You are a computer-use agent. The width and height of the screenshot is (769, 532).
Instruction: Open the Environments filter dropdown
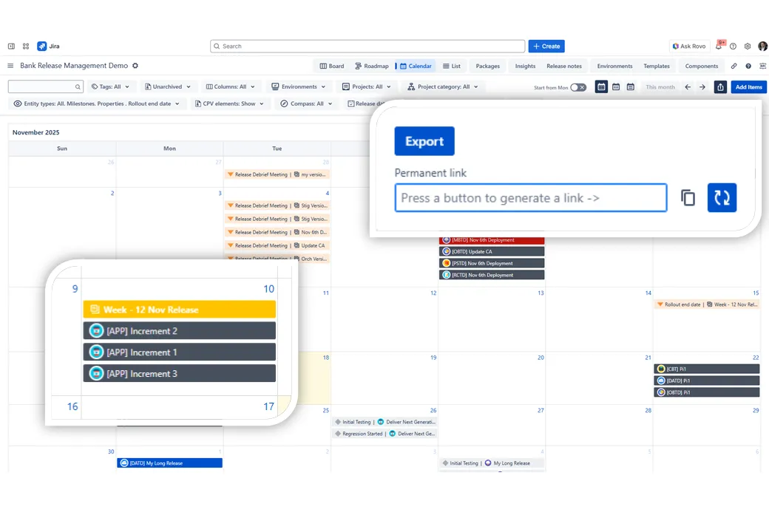pos(299,86)
